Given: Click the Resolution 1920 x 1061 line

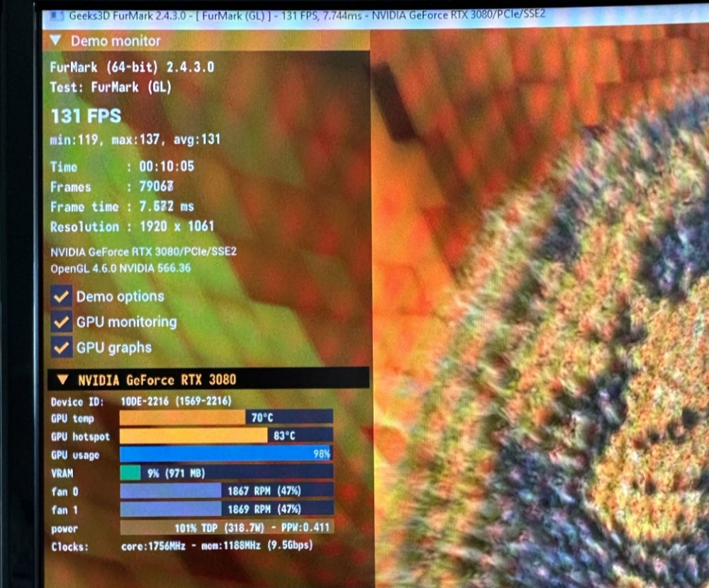Looking at the screenshot, I should (x=131, y=227).
